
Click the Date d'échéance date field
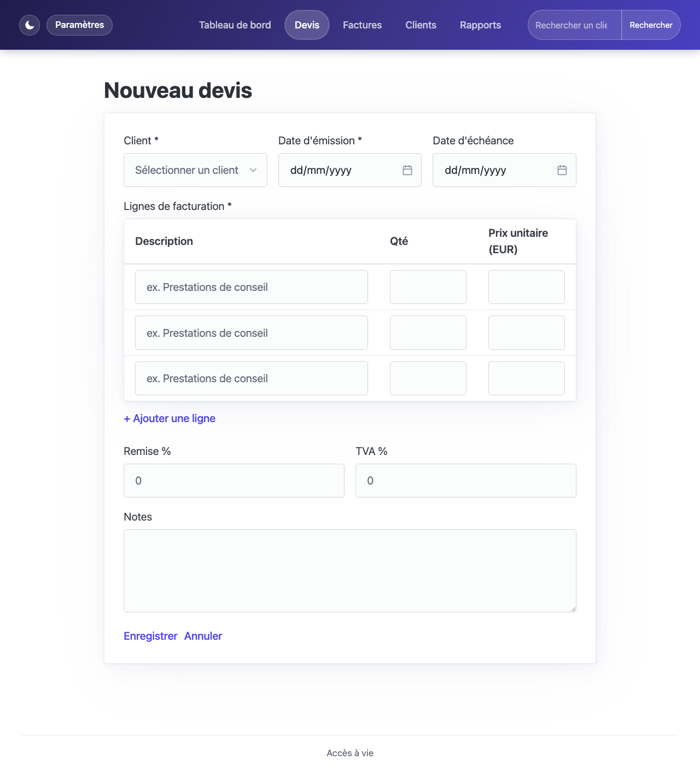point(504,170)
